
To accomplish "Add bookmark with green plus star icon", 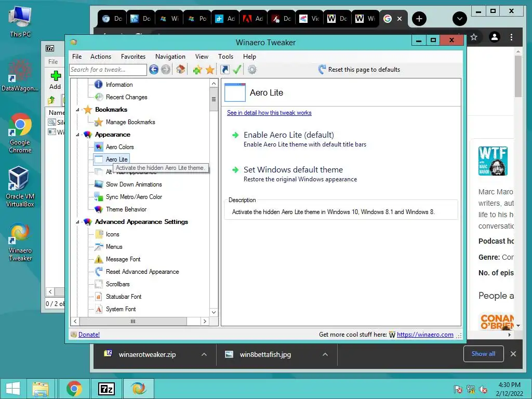I will click(197, 70).
